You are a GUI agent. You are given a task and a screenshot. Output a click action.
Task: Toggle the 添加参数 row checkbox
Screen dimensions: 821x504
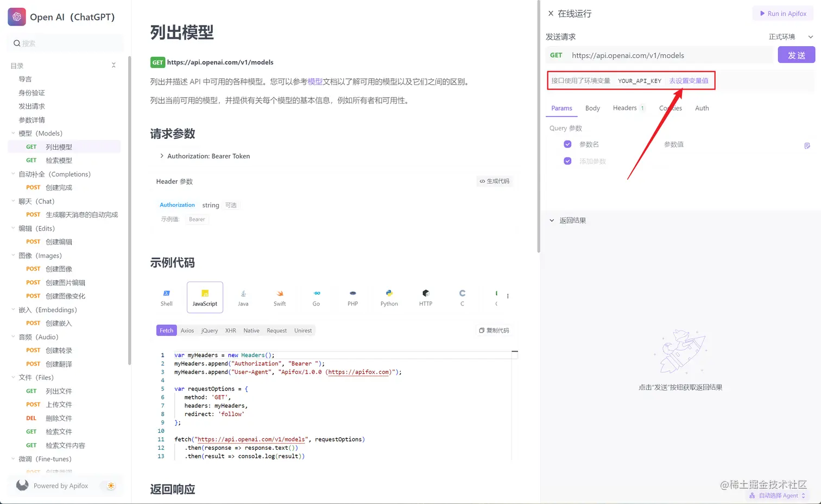coord(567,161)
